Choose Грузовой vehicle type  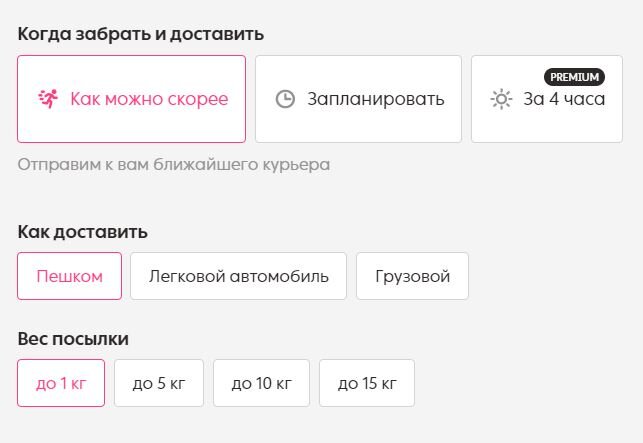412,276
